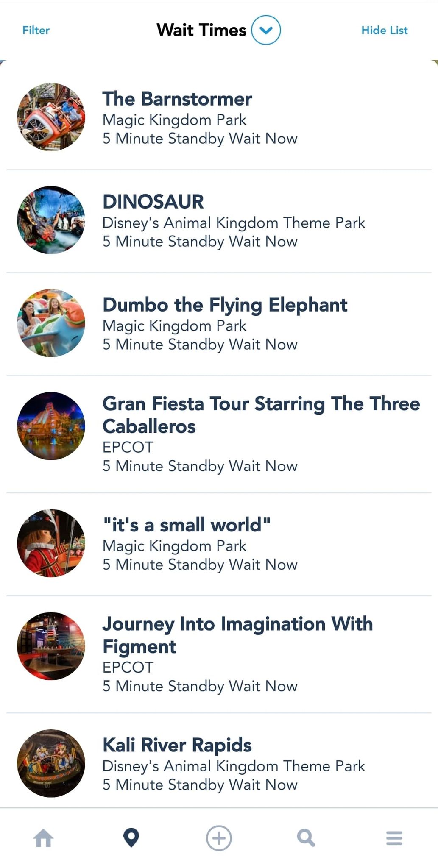Tap the home icon in bottom navigation
This screenshot has width=438, height=868.
pos(44,838)
